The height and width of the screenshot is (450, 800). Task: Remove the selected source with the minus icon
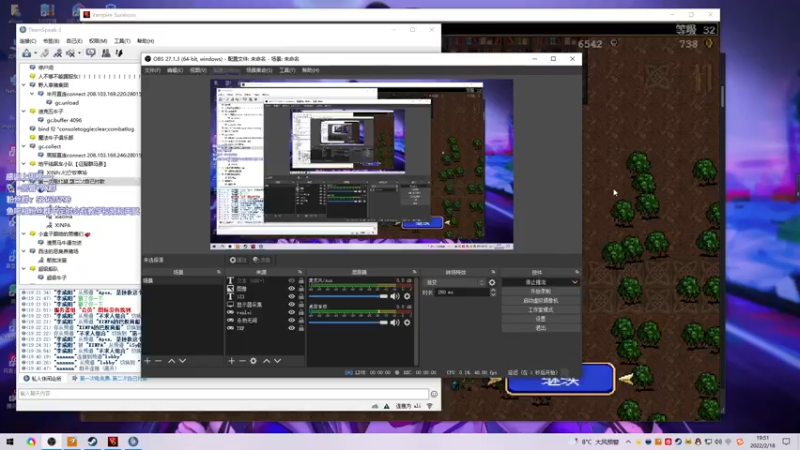click(242, 361)
